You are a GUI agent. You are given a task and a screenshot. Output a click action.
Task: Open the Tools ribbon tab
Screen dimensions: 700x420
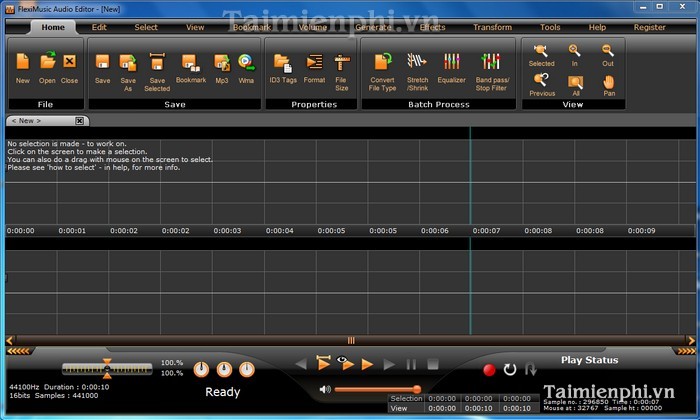coord(550,27)
